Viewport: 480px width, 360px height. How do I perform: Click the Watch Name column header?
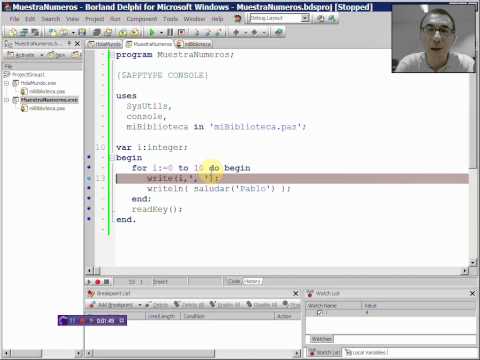(333, 305)
